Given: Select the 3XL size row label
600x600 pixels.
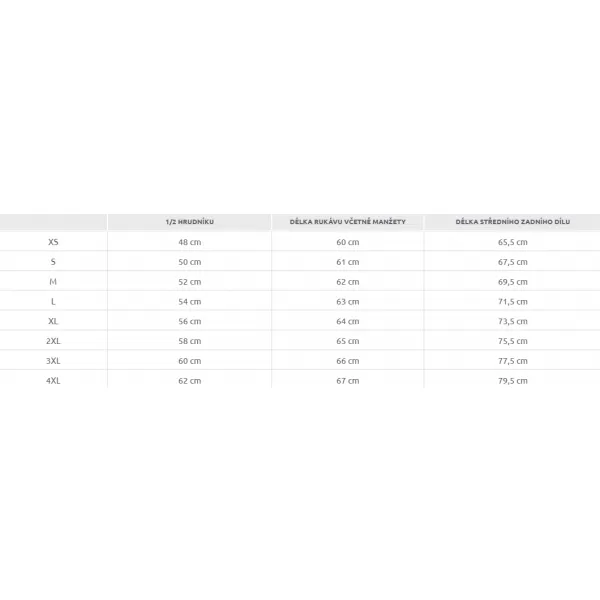Looking at the screenshot, I should pos(53,361).
